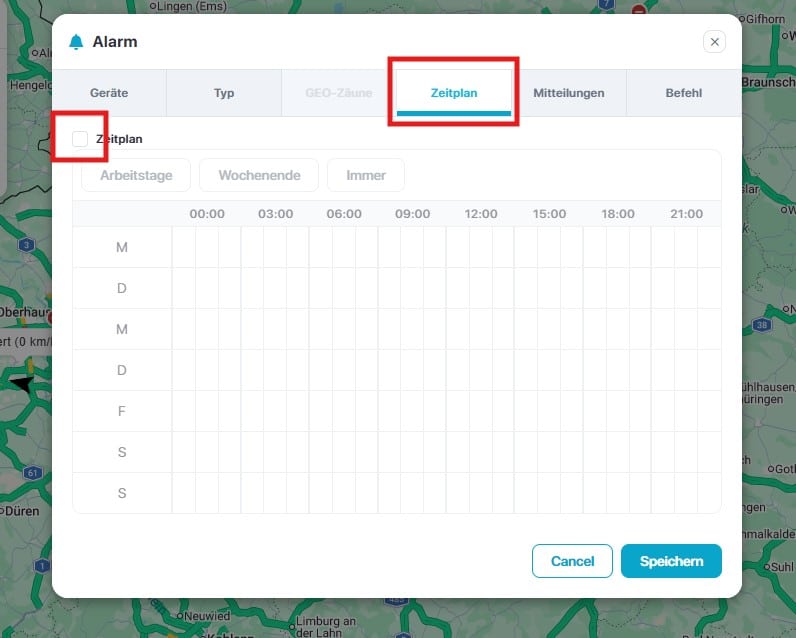
Task: Go to the Mitteilungen tab
Action: tap(569, 93)
